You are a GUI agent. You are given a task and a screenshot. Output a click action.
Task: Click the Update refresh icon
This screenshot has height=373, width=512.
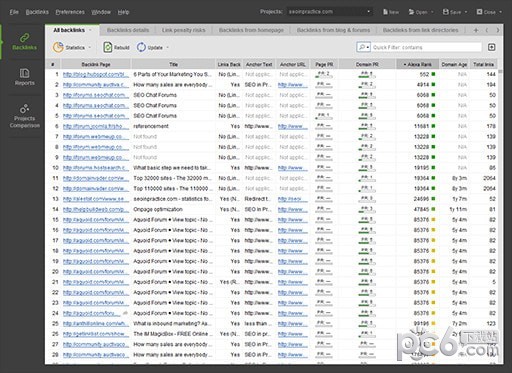[x=141, y=47]
